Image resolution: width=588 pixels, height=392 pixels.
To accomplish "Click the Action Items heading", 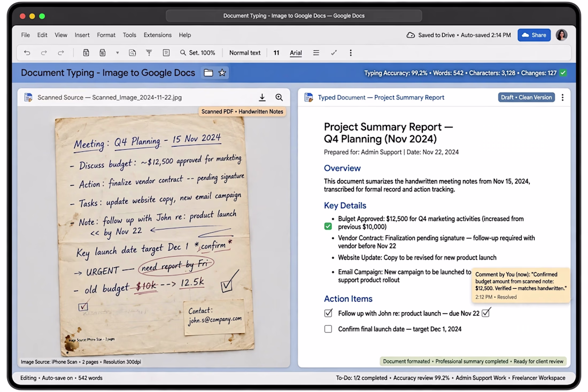I will [348, 299].
